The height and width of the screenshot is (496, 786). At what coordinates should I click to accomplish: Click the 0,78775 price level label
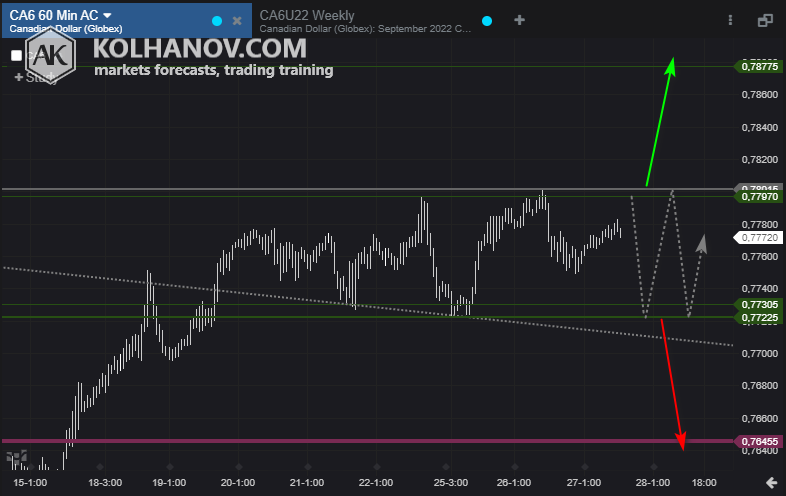click(x=759, y=66)
